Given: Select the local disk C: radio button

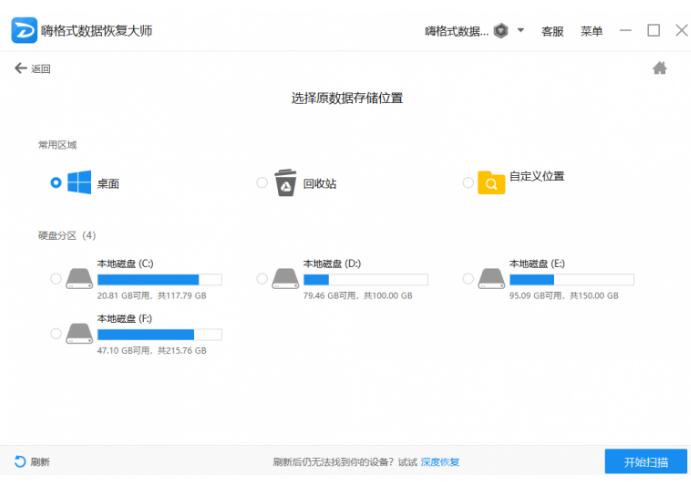Looking at the screenshot, I should (56, 278).
